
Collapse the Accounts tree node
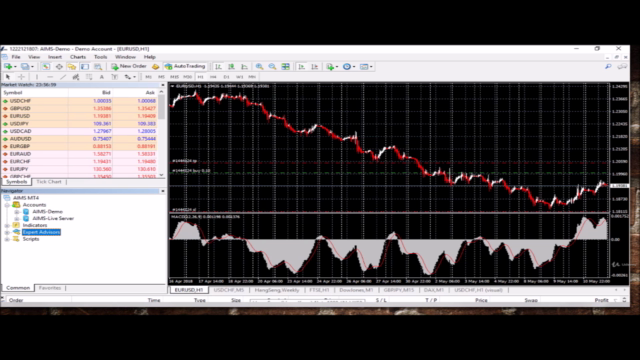pyautogui.click(x=7, y=205)
